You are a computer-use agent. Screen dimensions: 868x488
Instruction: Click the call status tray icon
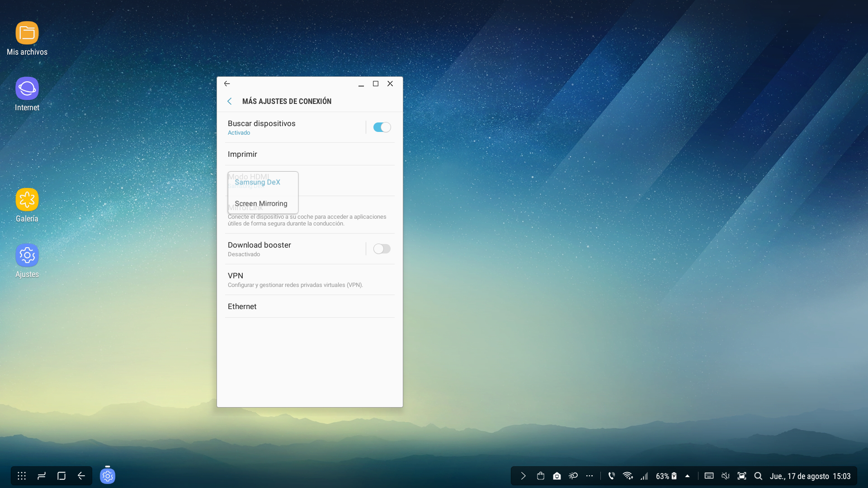(x=611, y=476)
